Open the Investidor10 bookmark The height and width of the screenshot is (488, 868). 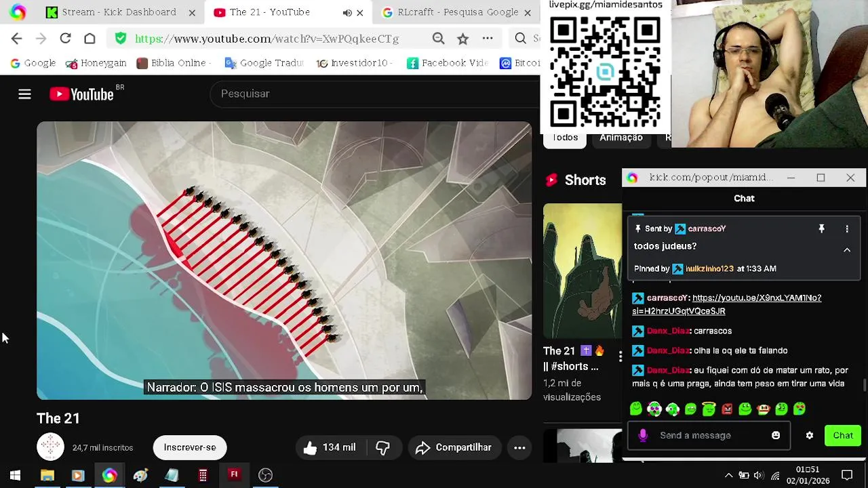pos(354,63)
